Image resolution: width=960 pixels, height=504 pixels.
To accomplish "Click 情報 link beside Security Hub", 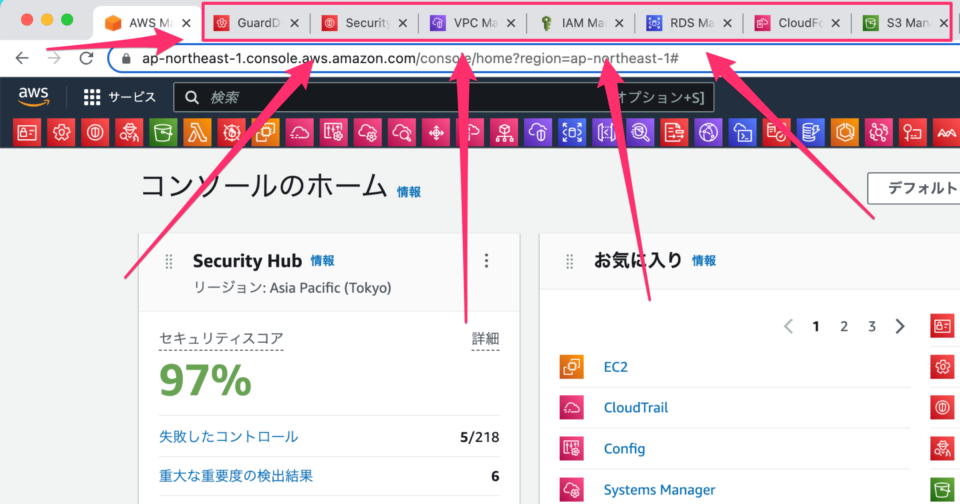I will (322, 261).
